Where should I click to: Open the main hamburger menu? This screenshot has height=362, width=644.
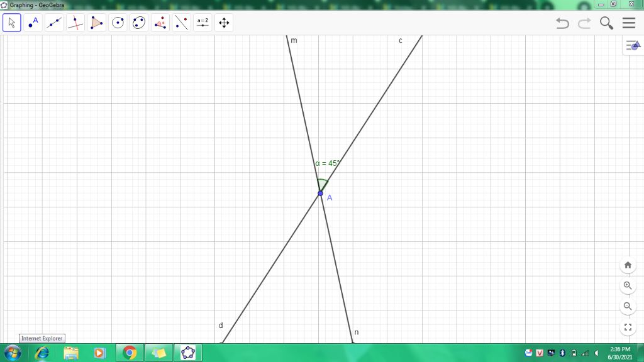tap(629, 23)
